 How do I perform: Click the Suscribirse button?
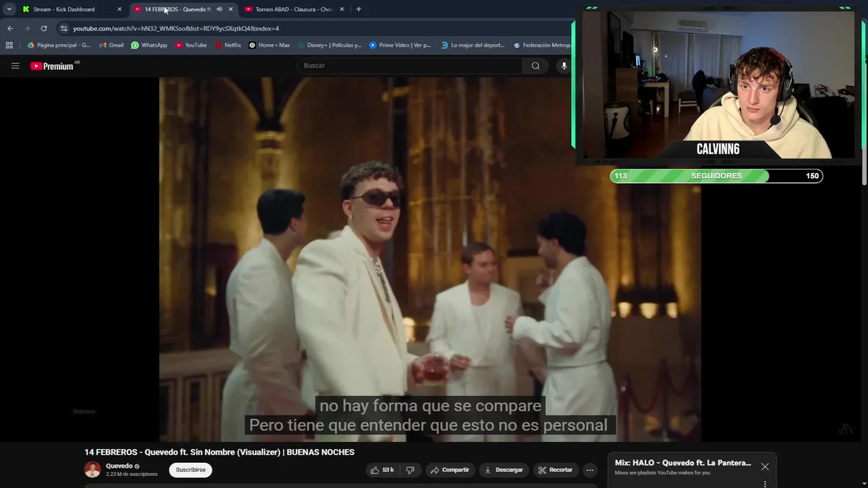click(191, 470)
